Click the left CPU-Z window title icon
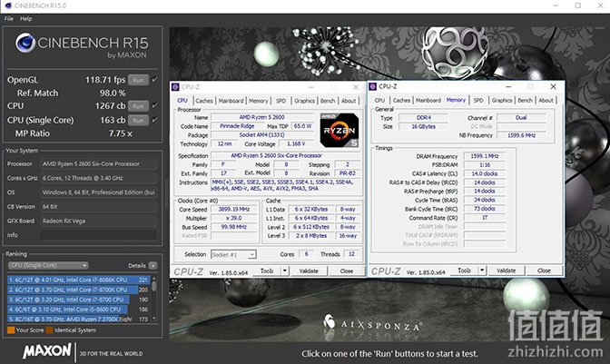Screen dimensions: 610x364 pos(175,87)
